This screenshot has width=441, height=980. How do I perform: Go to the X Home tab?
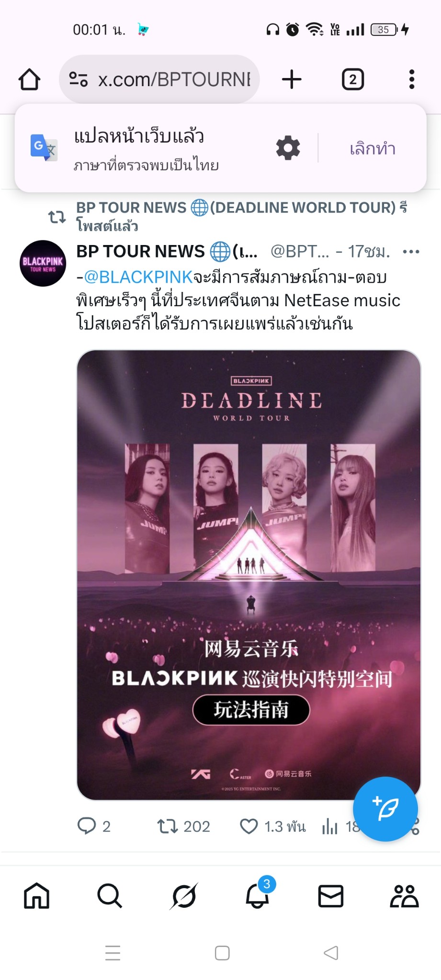(37, 896)
